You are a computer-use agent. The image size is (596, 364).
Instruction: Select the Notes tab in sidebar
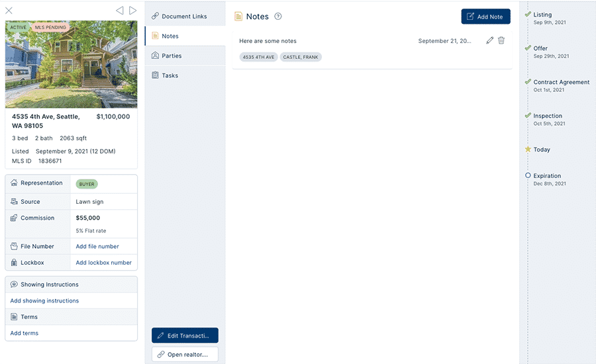click(x=185, y=36)
